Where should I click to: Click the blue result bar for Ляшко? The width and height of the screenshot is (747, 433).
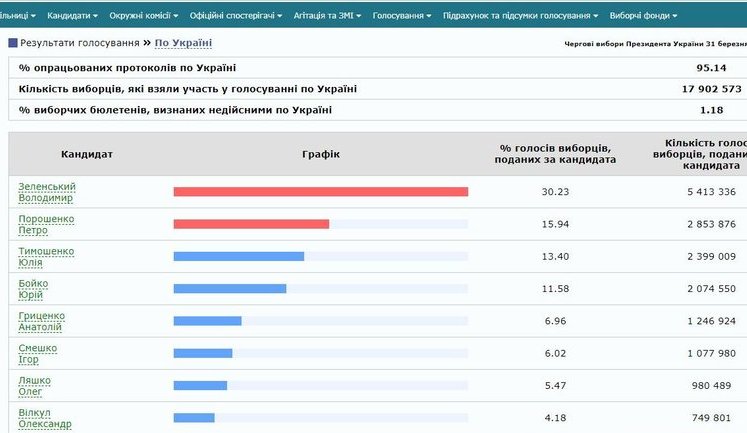tap(200, 385)
